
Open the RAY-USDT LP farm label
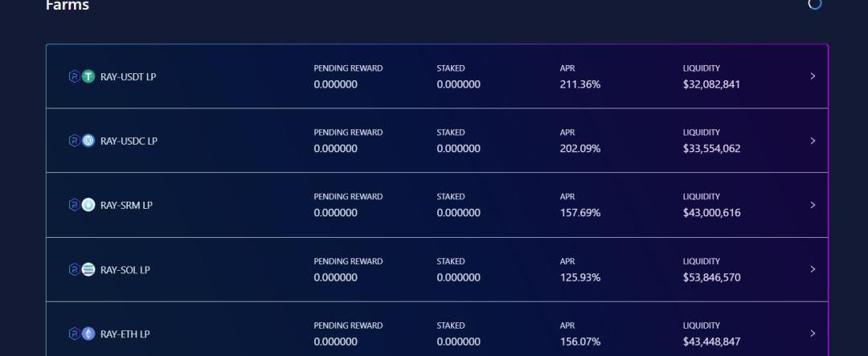click(128, 77)
